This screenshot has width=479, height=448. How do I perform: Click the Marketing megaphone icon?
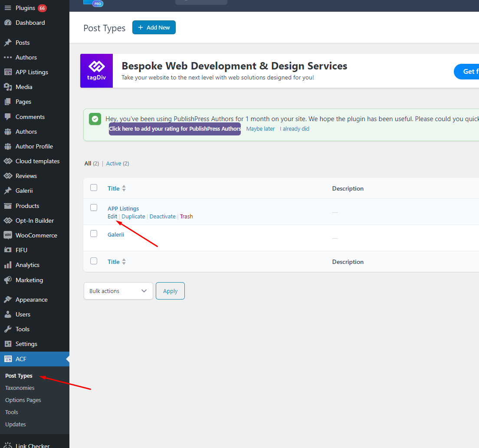[8, 280]
